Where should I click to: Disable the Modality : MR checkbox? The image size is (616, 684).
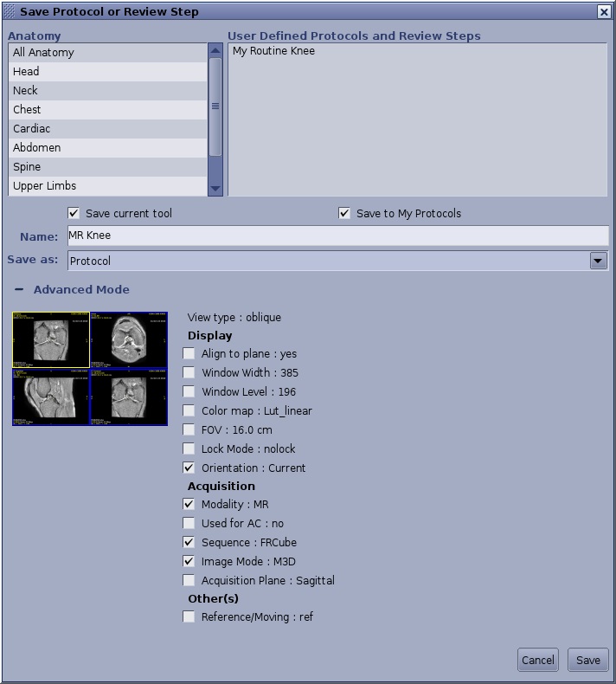click(x=189, y=505)
